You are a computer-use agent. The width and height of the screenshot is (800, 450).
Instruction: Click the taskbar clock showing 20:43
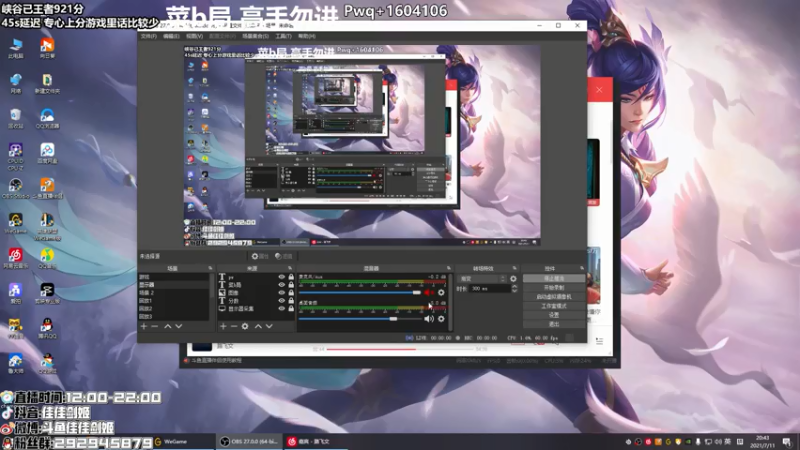click(x=763, y=442)
